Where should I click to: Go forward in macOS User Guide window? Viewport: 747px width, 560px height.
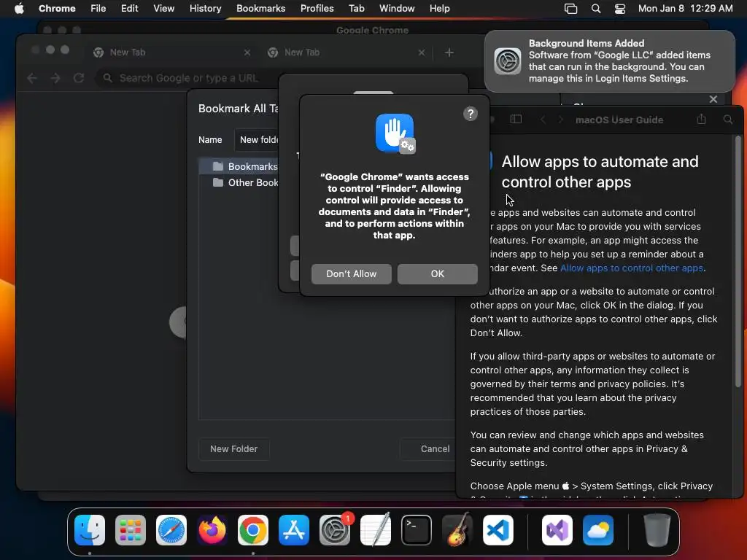(x=561, y=120)
